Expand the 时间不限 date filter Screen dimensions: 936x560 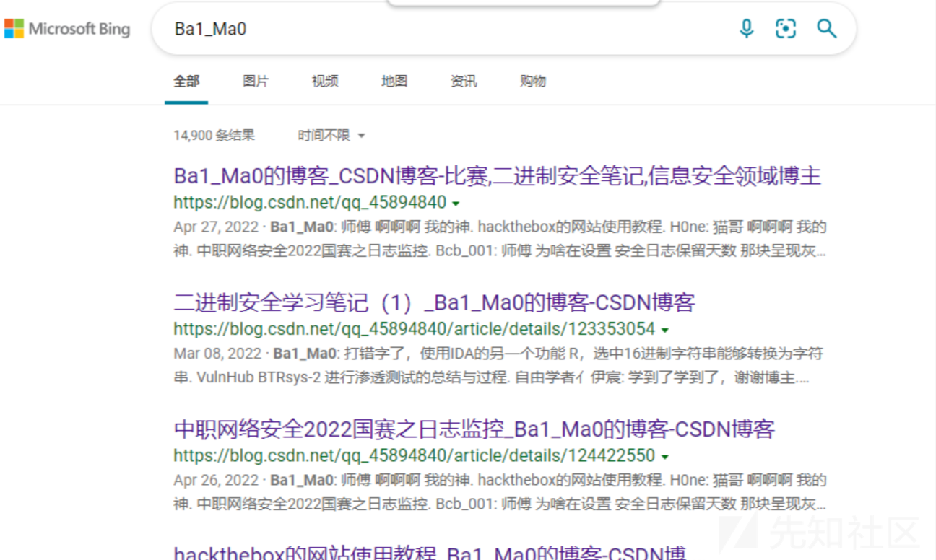pyautogui.click(x=331, y=136)
